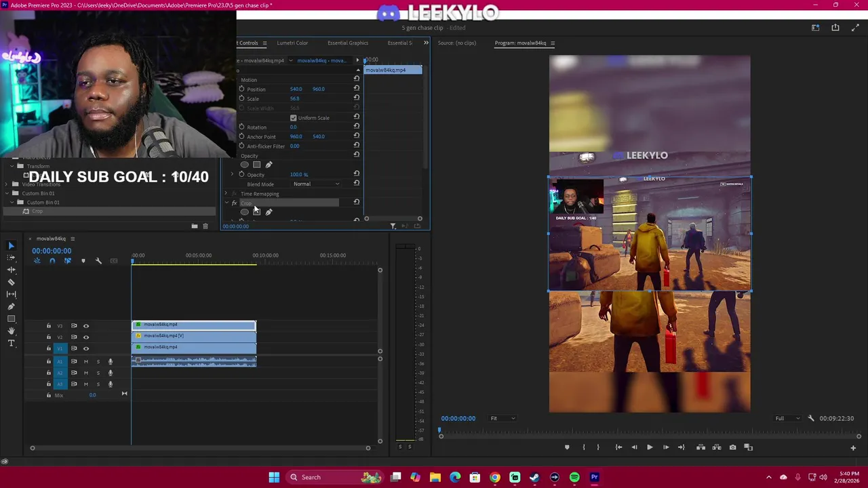Open the Full playback resolution dropdown
The image size is (868, 488).
789,418
